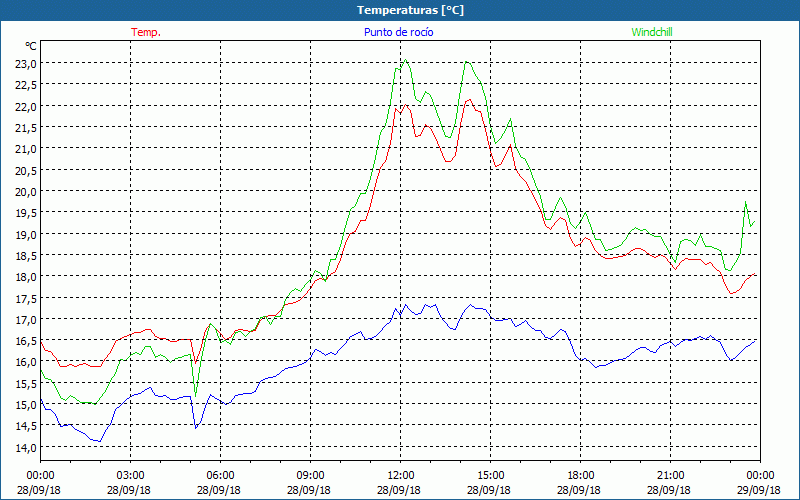This screenshot has height=500, width=800.
Task: Click the 28/09/18 date under 21:00
Action: (669, 490)
